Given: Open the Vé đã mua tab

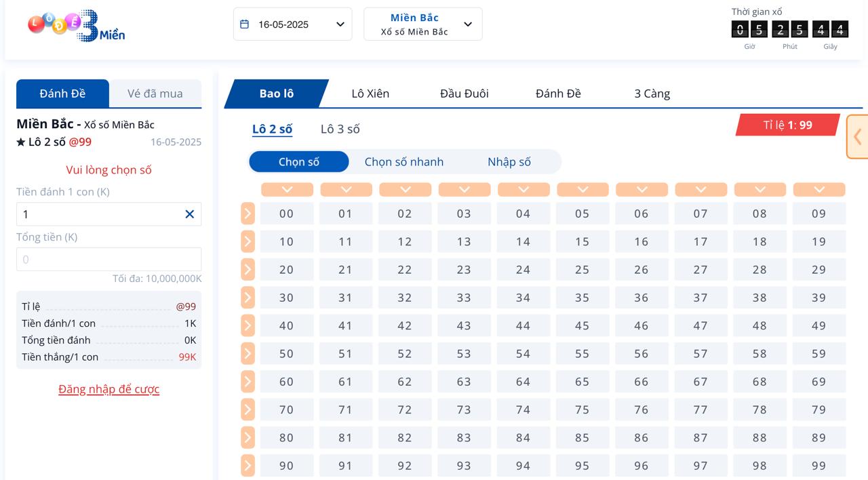Looking at the screenshot, I should 155,94.
